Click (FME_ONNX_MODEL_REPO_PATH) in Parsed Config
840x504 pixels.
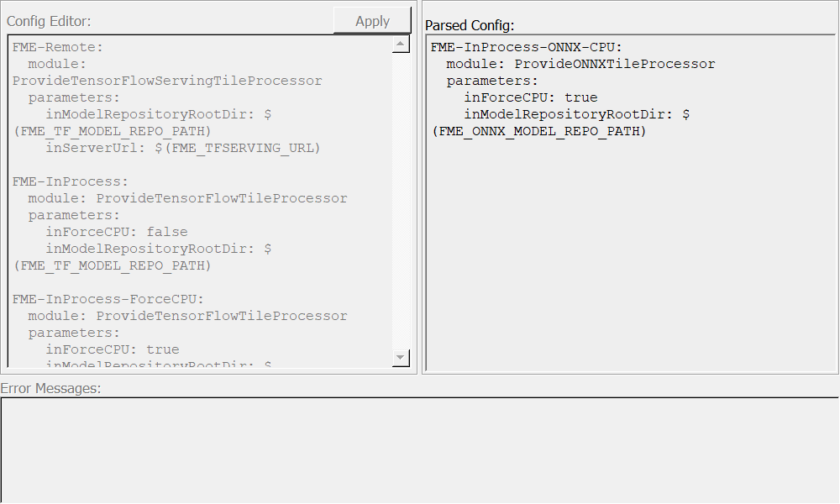(538, 131)
